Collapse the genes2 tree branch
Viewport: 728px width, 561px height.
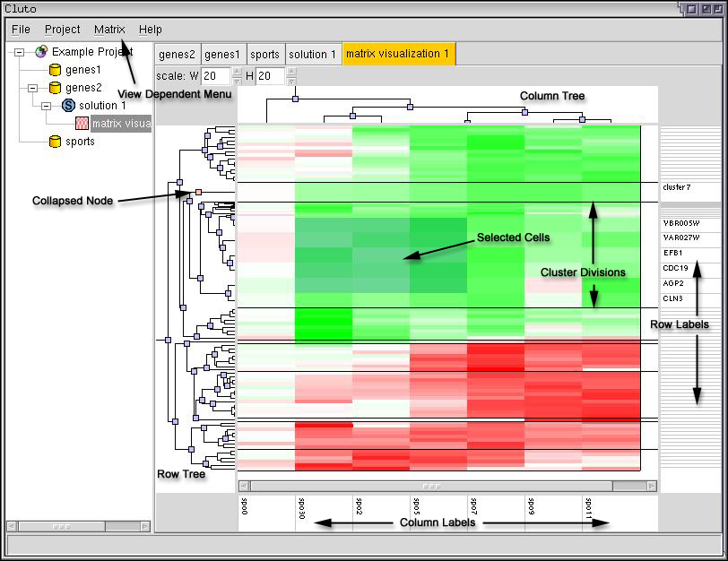tap(32, 88)
